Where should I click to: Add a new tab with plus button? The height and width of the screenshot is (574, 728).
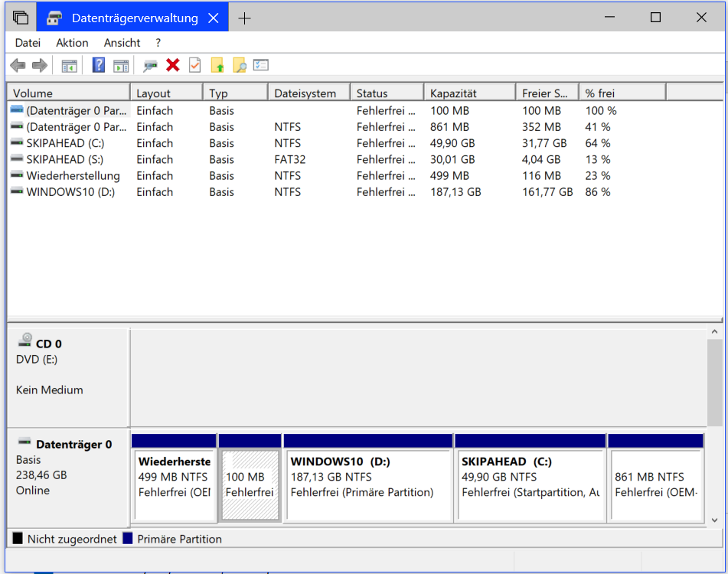pyautogui.click(x=244, y=18)
